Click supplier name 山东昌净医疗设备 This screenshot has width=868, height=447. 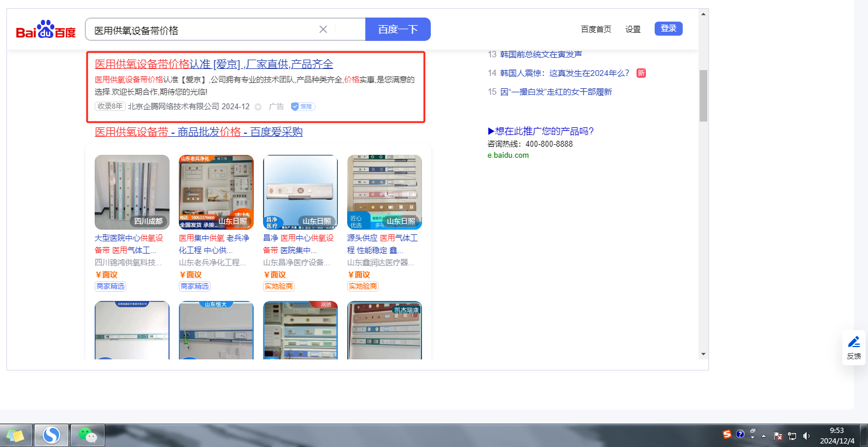click(297, 263)
